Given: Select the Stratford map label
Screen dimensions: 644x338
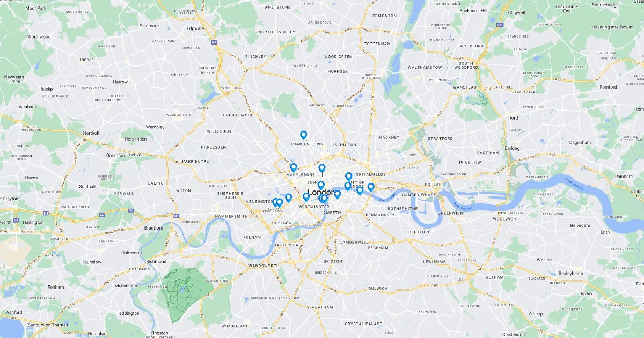Looking at the screenshot, I should (440, 138).
